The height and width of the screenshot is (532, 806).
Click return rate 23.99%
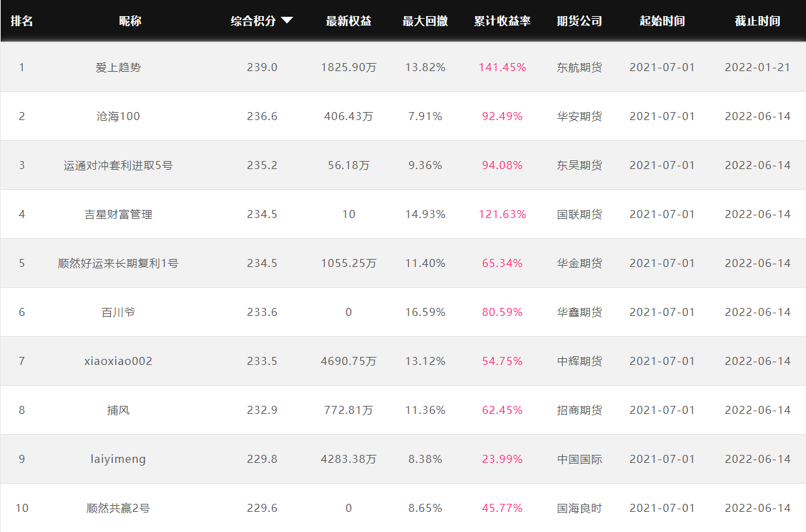(503, 459)
